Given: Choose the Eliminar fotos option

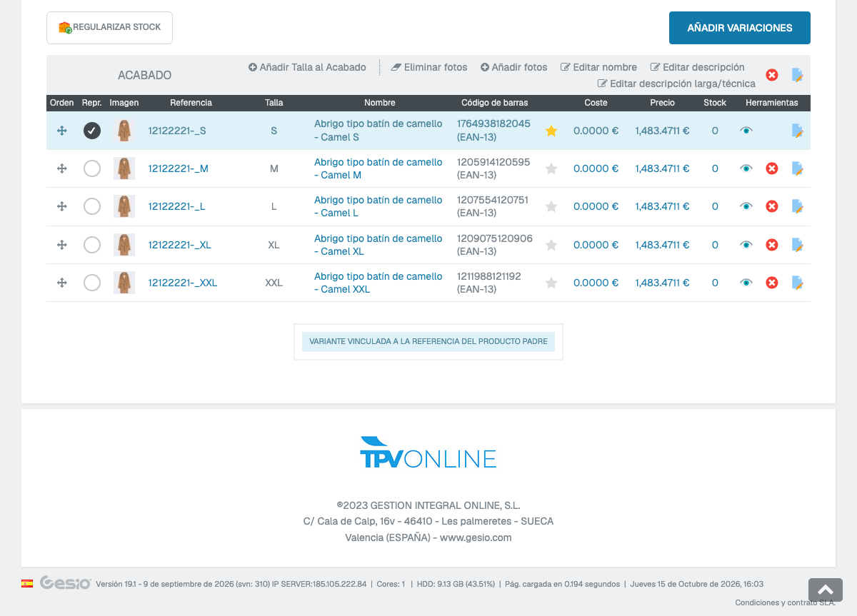Looking at the screenshot, I should click(429, 67).
